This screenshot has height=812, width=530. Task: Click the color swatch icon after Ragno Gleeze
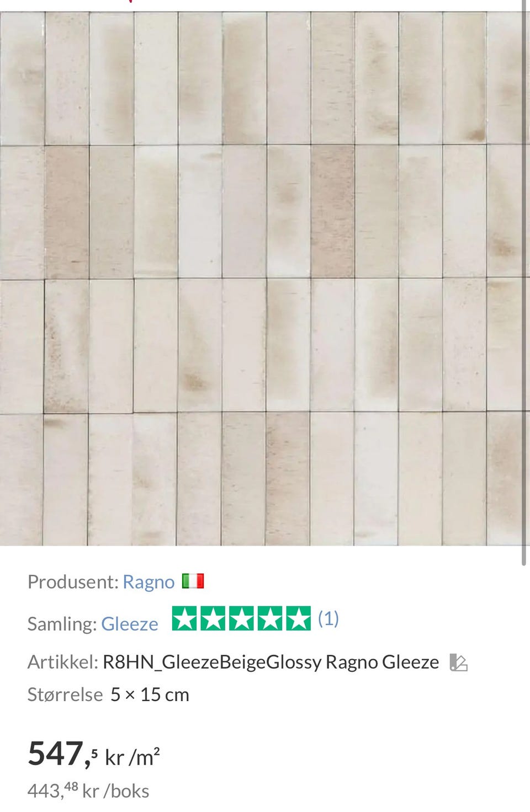click(x=458, y=662)
